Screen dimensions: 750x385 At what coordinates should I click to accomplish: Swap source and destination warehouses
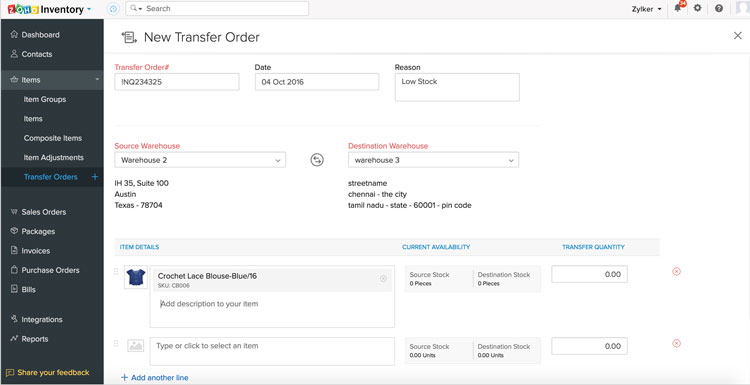coord(317,160)
